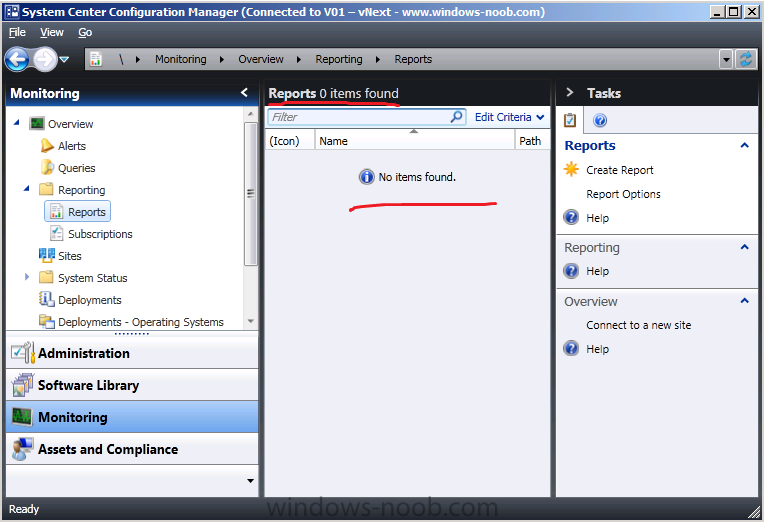Collapse the Reporting folder node

point(27,188)
